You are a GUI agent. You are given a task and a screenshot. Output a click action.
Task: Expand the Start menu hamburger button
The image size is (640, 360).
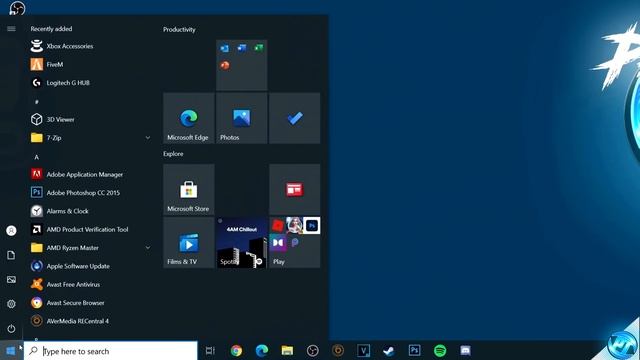[x=11, y=29]
